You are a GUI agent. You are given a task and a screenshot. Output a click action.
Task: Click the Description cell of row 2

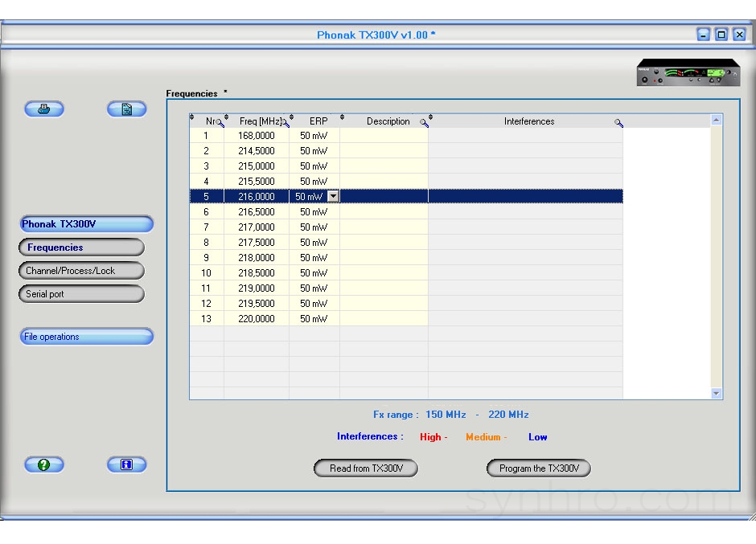[384, 151]
